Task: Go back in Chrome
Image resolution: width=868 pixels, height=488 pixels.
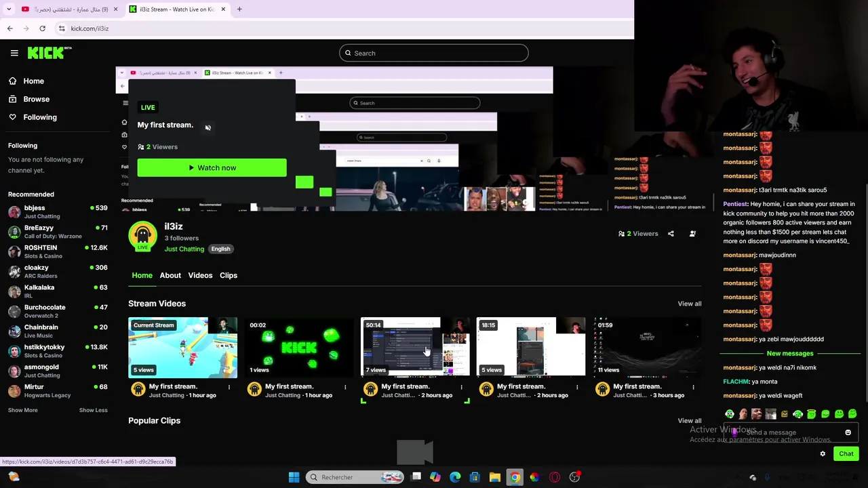Action: pos(10,28)
